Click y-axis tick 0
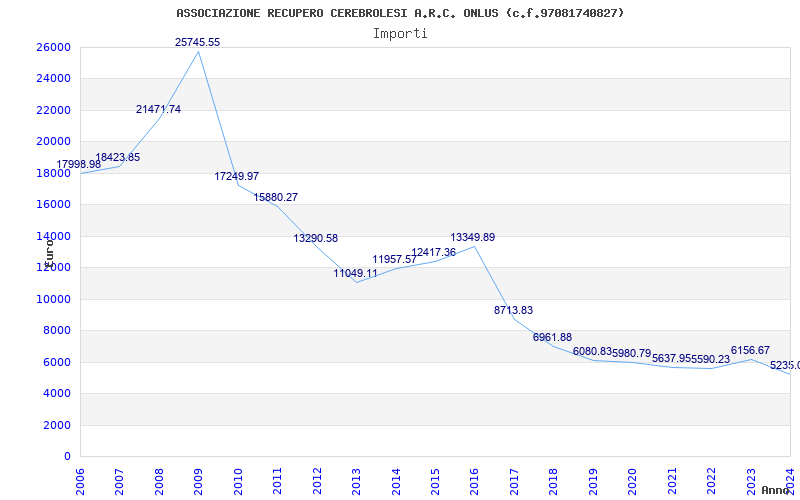The image size is (800, 500). 67,456
